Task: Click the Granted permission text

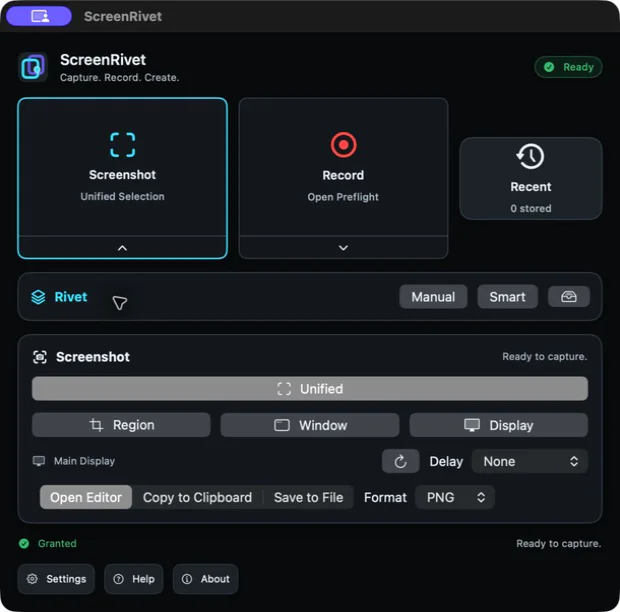Action: pyautogui.click(x=57, y=544)
